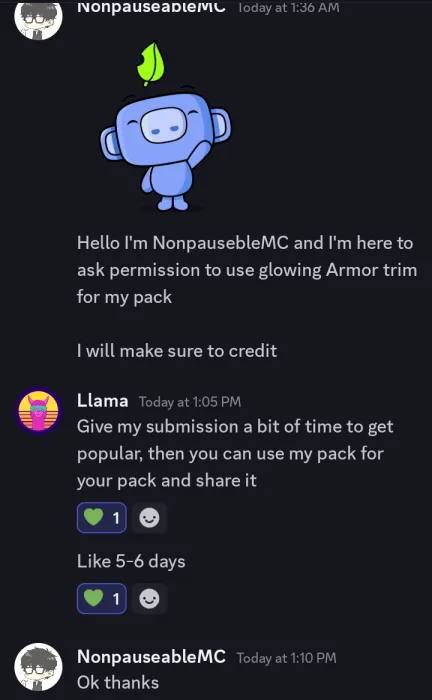The image size is (432, 700).
Task: Click the green leaf on the sticker
Action: point(151,63)
